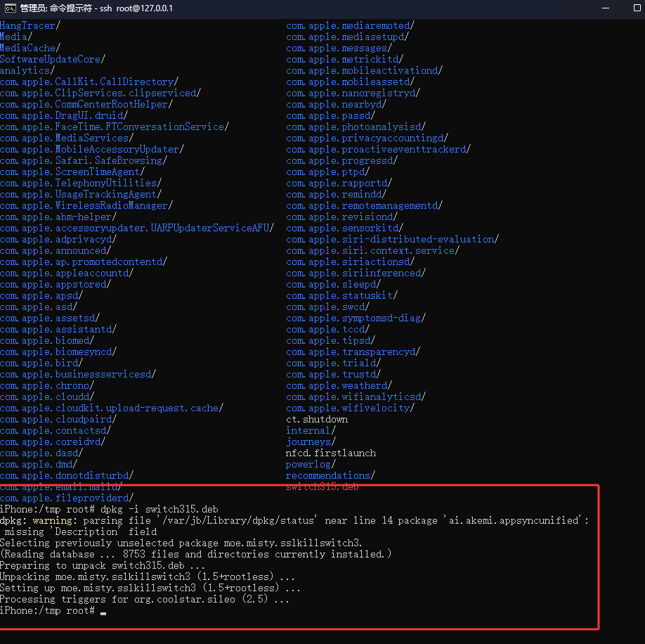Click 'com.apple.weatherd/' entry
Viewport: 645px width, 644px height.
coord(339,385)
